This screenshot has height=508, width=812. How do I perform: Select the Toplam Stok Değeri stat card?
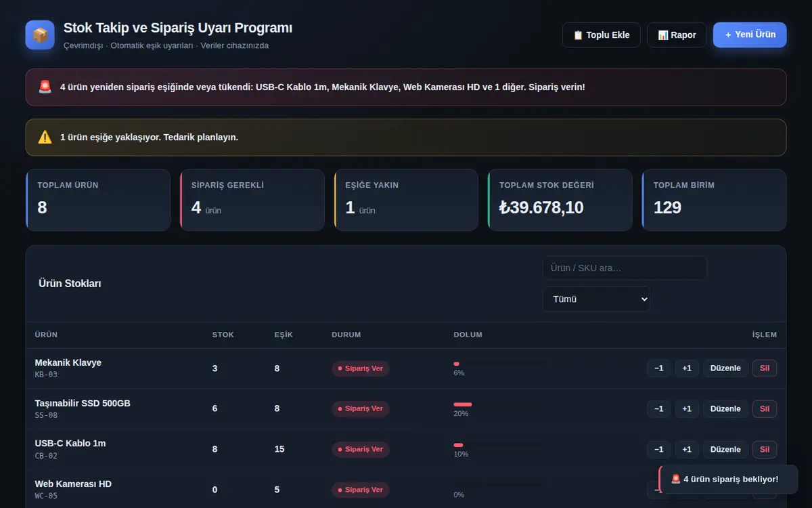(x=560, y=200)
